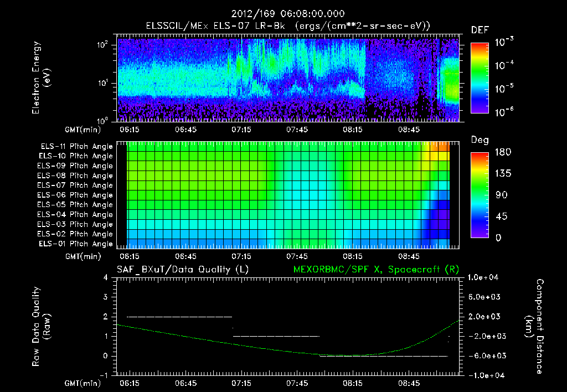Click the 'ELS-04 Pitch Angle' row label

point(75,215)
